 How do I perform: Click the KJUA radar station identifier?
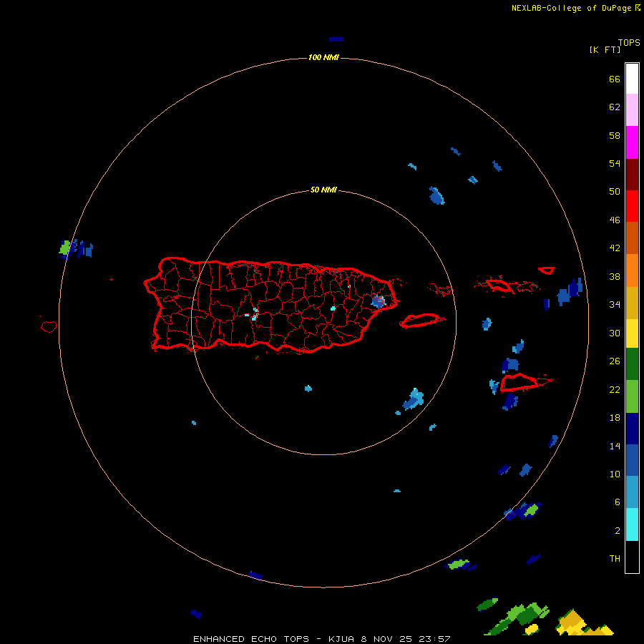point(341,639)
